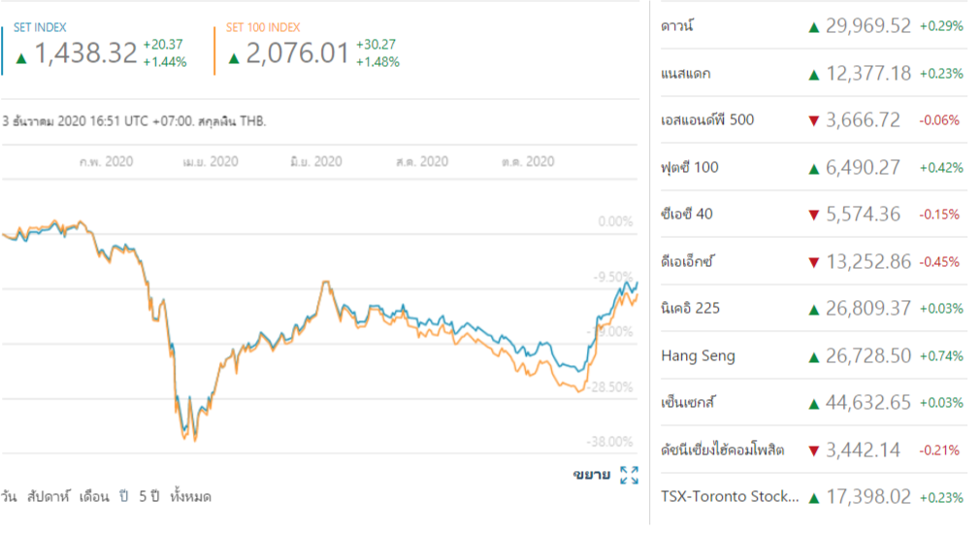The height and width of the screenshot is (534, 980).
Task: Open the ดัชนีเซี่ยงไฮ้คอมโพสิต index row
Action: [721, 451]
